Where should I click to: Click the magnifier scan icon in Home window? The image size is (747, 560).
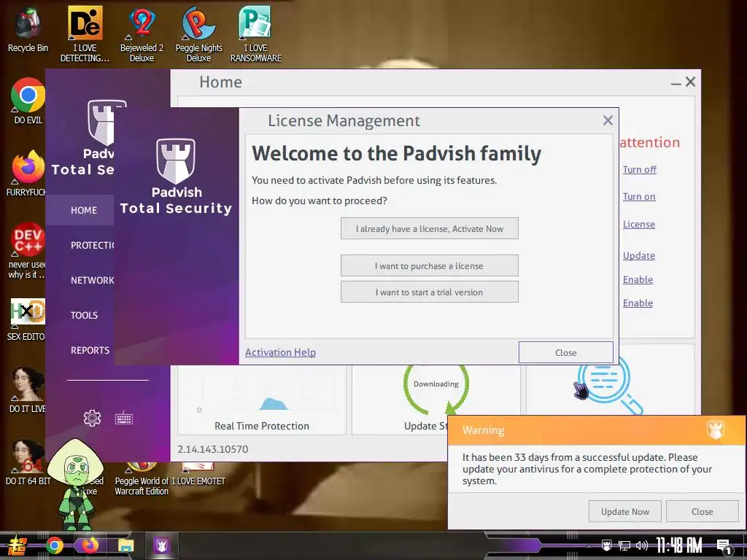611,386
